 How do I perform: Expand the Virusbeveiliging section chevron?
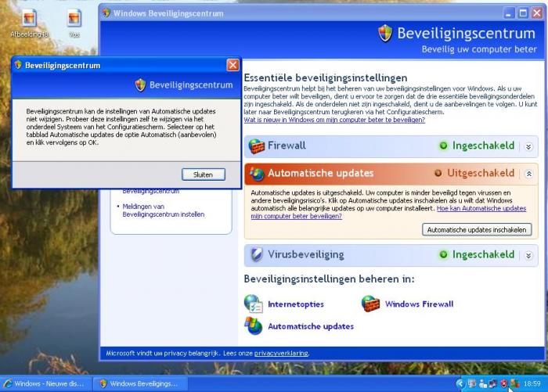tap(528, 256)
